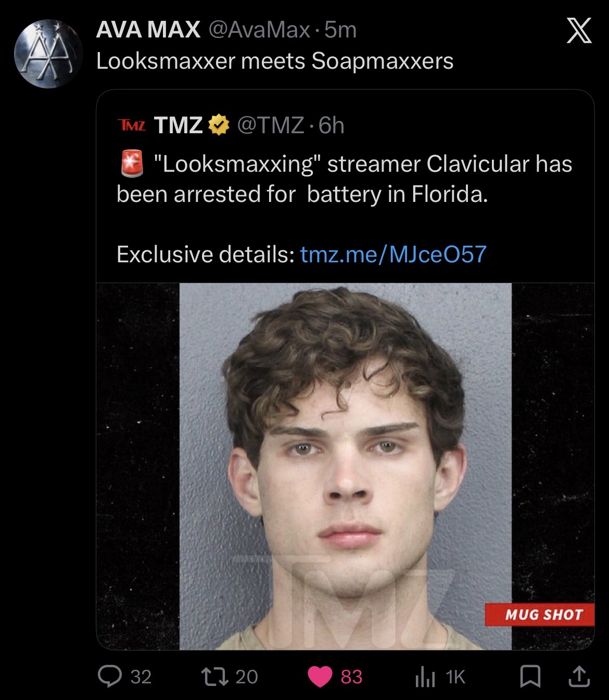Click TMZ's gold verified badge

(x=219, y=125)
